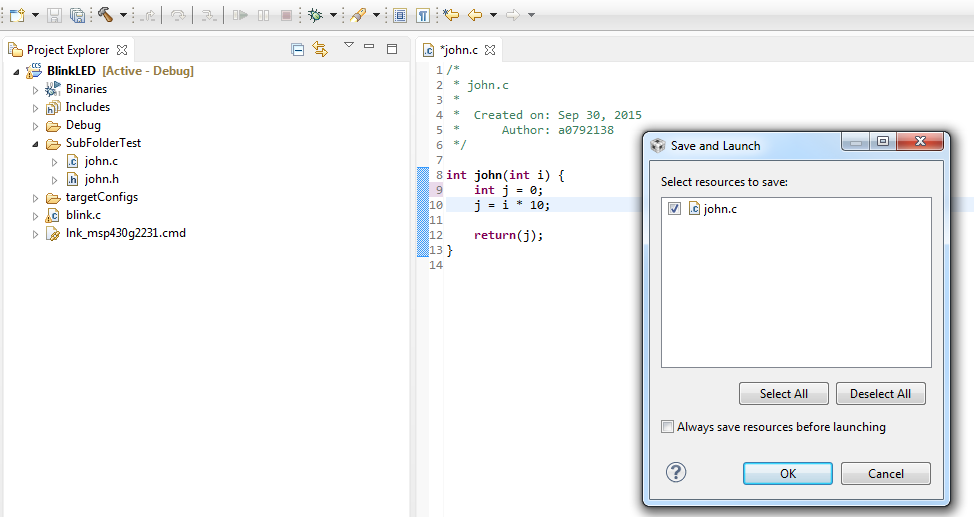This screenshot has height=517, width=974.
Task: Click the Save toolbar icon
Action: pyautogui.click(x=55, y=15)
